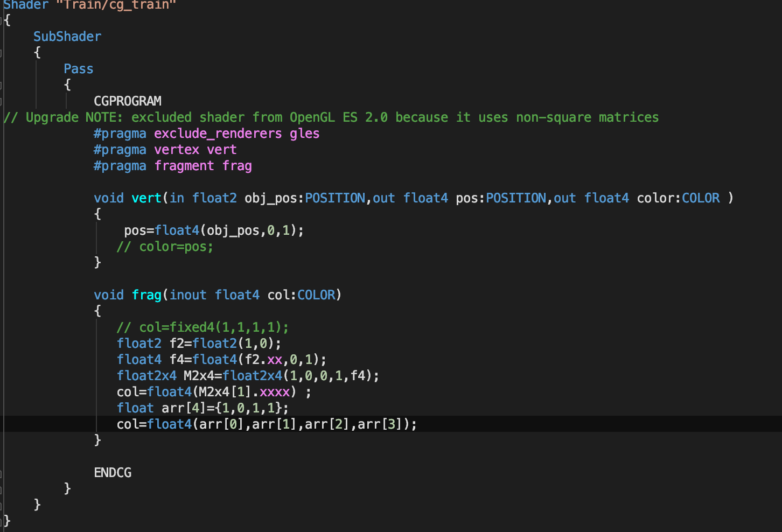782x532 pixels.
Task: Click color:COLOR output parameter in vert
Action: point(678,198)
